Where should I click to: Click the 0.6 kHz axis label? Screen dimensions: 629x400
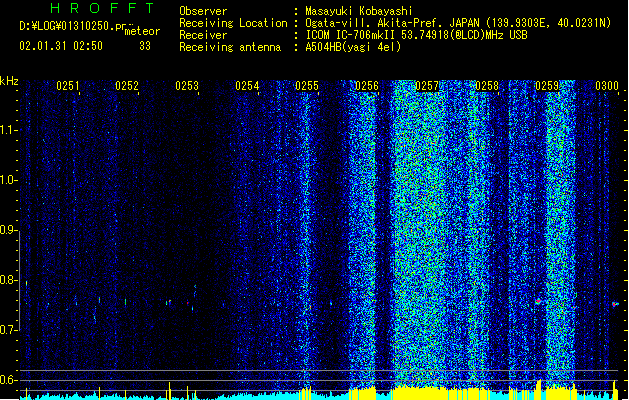pos(9,380)
